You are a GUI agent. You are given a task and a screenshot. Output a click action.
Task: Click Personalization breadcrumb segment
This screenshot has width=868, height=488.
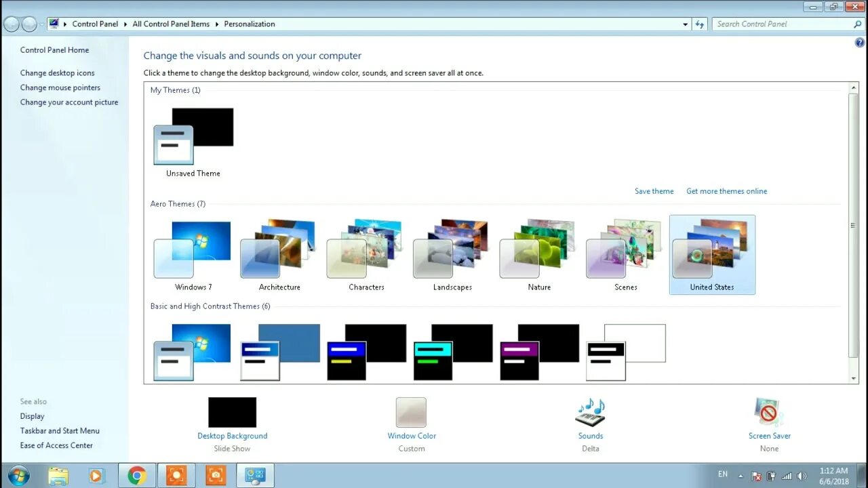[250, 24]
